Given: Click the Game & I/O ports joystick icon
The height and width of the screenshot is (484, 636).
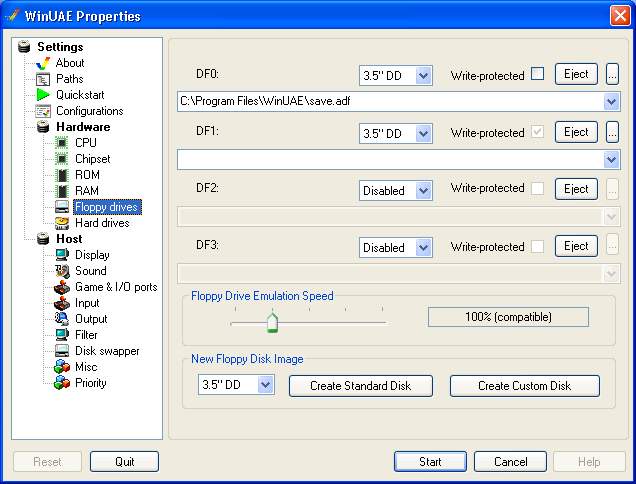Looking at the screenshot, I should [x=62, y=287].
